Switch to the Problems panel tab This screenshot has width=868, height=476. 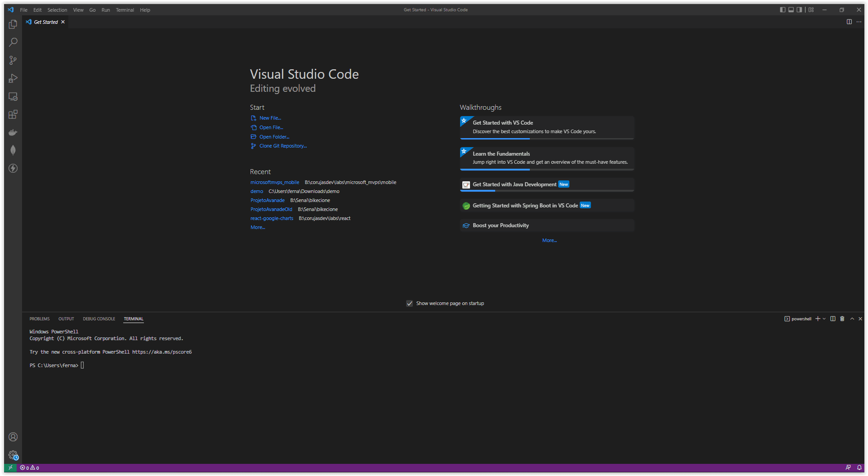click(x=40, y=319)
